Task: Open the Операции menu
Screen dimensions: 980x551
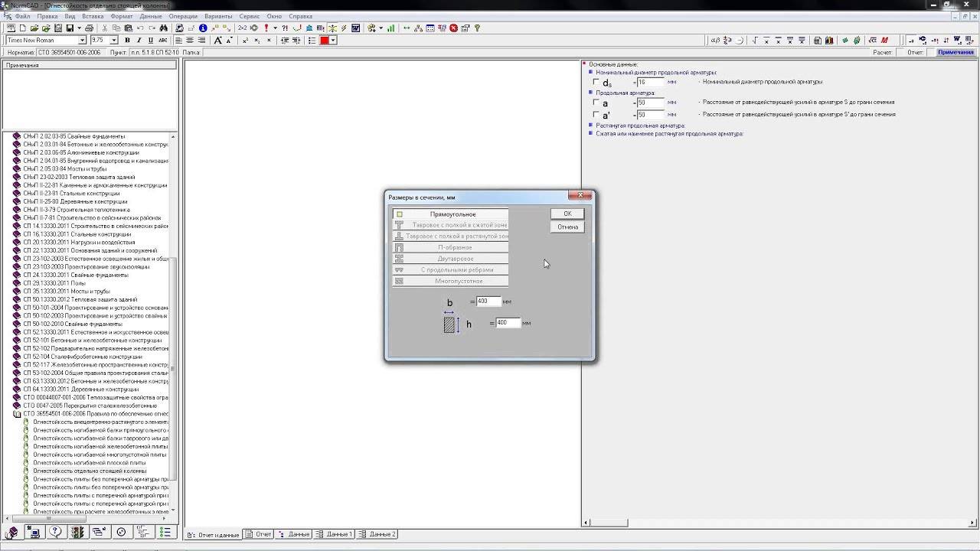Action: click(x=182, y=16)
